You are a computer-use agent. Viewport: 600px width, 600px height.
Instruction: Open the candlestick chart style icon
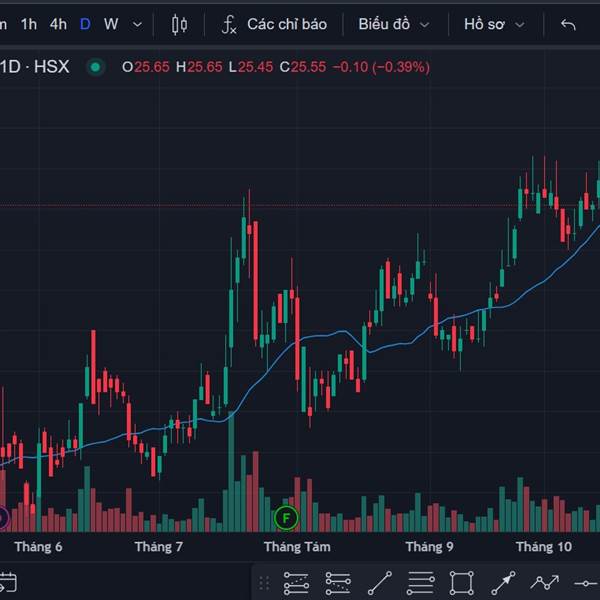coord(179,25)
